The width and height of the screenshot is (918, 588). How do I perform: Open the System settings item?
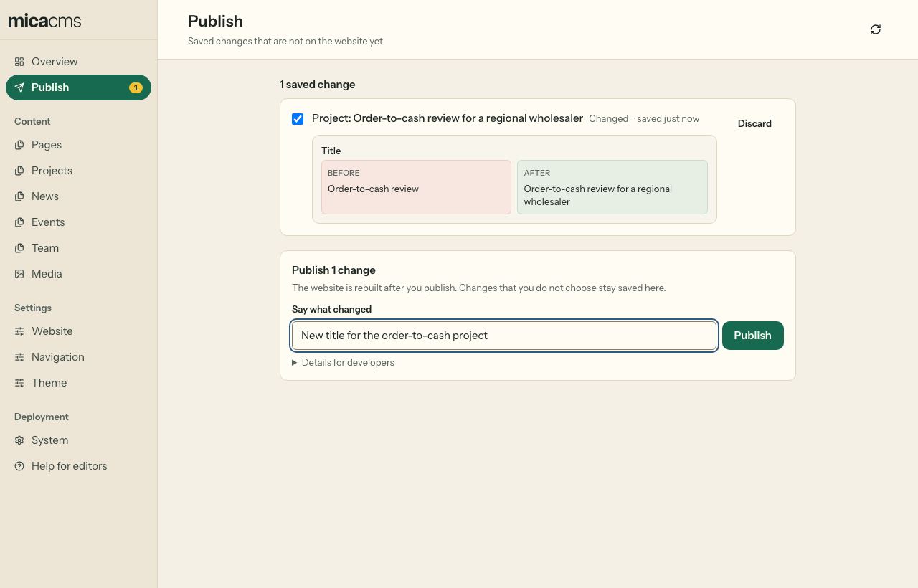tap(78, 440)
